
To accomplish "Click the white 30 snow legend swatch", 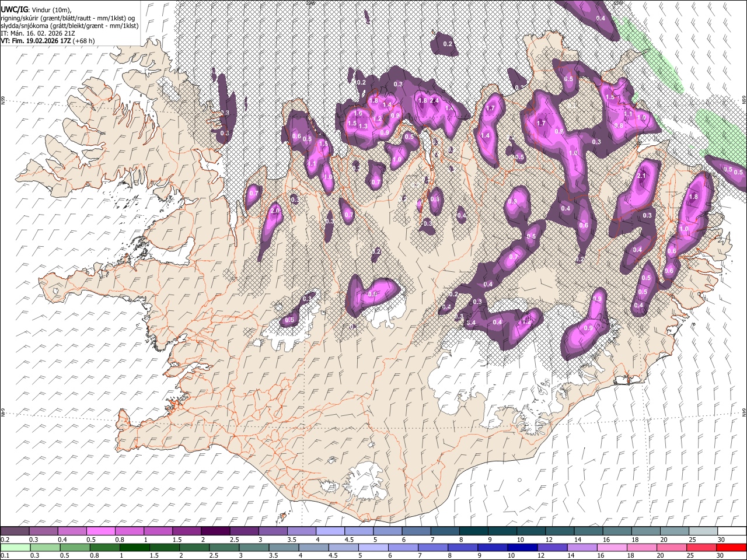I will pos(731,531).
